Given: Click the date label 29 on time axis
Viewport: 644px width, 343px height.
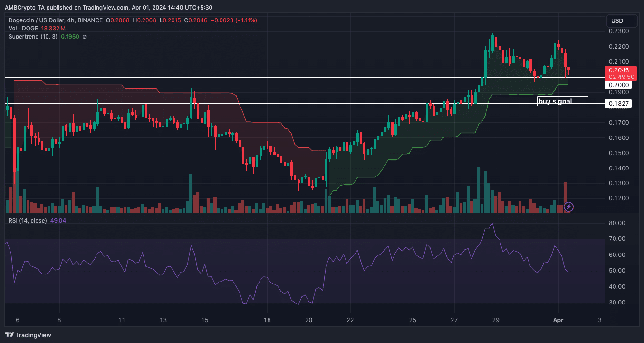Looking at the screenshot, I should pyautogui.click(x=496, y=320).
